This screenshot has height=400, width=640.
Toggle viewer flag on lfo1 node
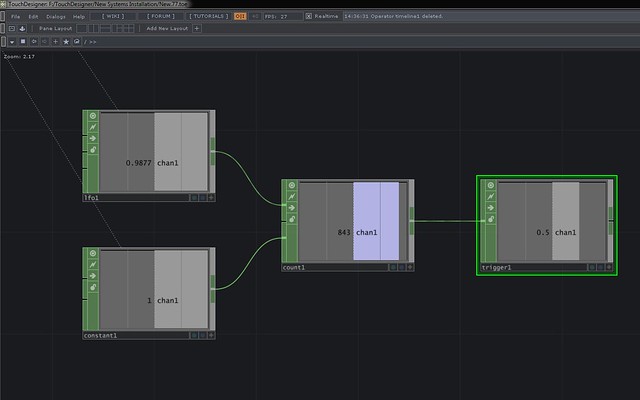(x=92, y=116)
